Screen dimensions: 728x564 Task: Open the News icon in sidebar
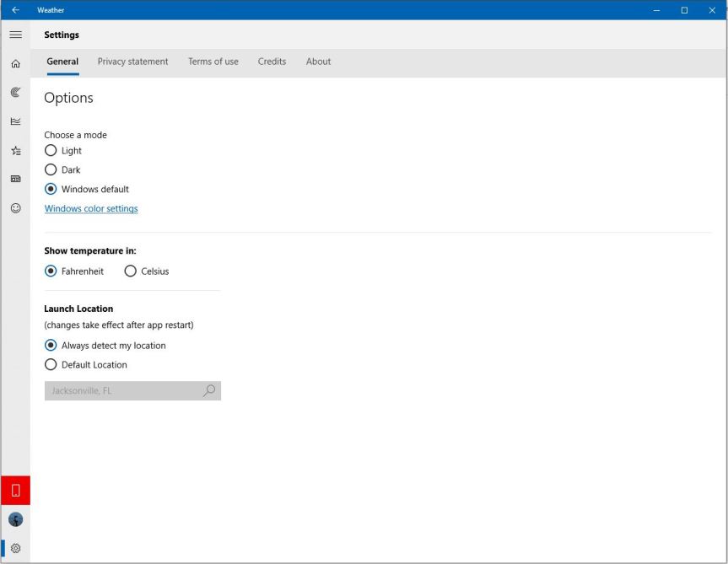(x=15, y=179)
